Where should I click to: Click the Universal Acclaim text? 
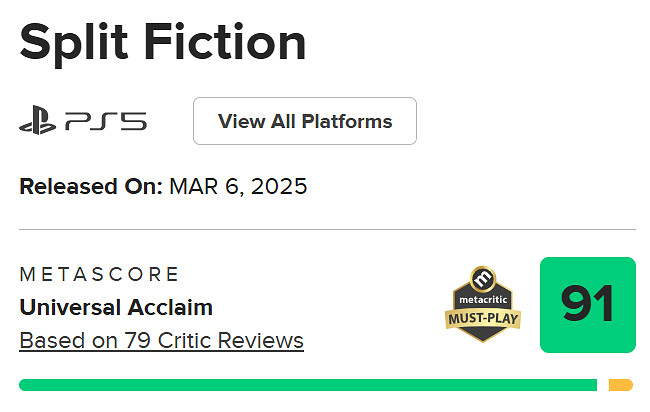[x=116, y=307]
